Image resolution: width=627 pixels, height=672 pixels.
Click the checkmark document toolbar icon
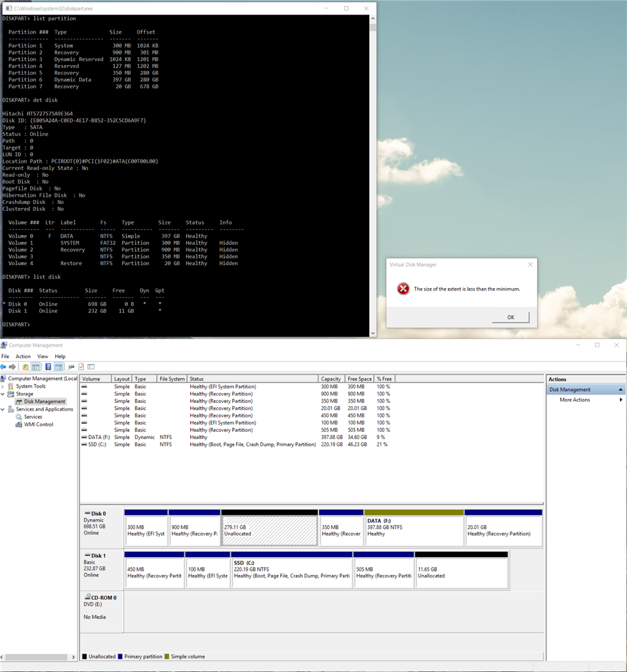pyautogui.click(x=81, y=367)
